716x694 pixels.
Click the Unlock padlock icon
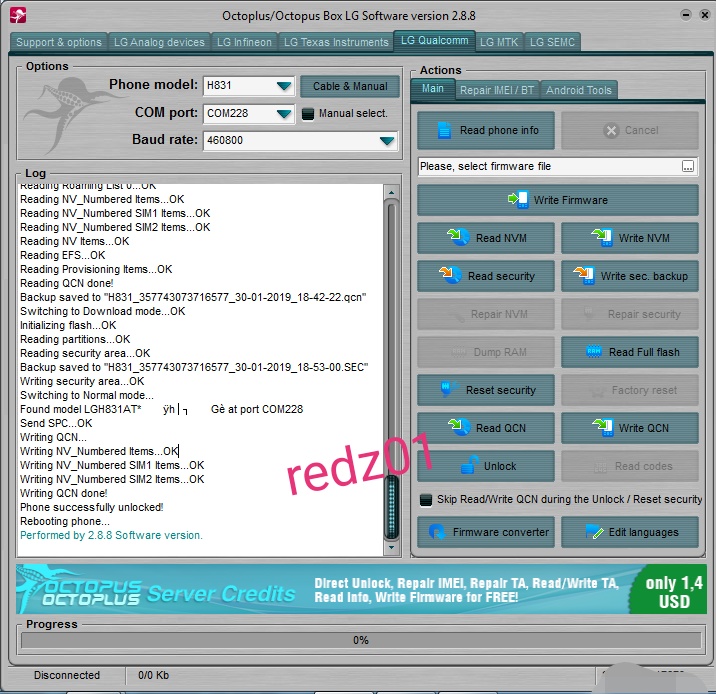pos(469,465)
